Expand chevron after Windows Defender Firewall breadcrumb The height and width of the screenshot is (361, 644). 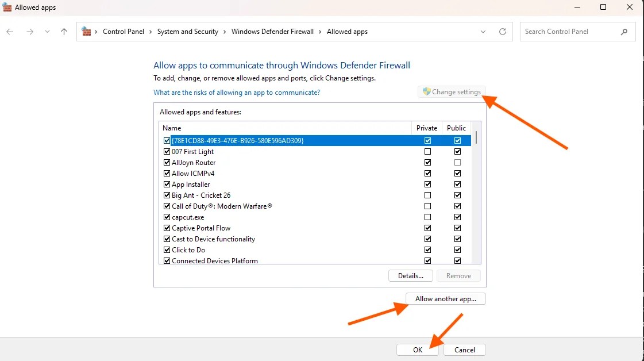(320, 32)
